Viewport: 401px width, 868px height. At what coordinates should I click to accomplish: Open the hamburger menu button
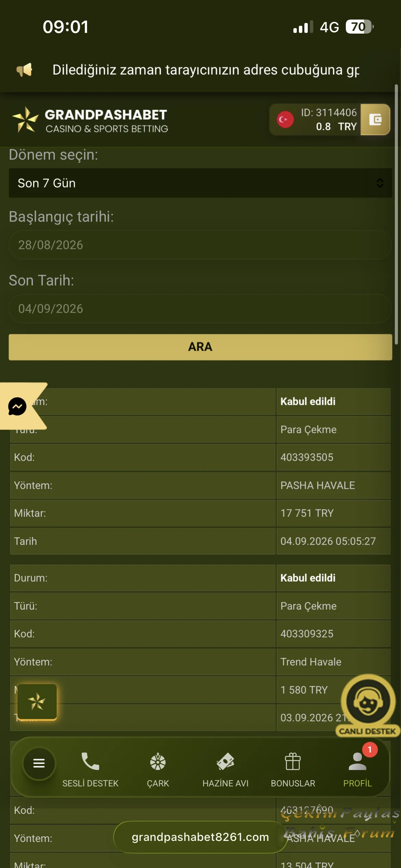pos(39,763)
